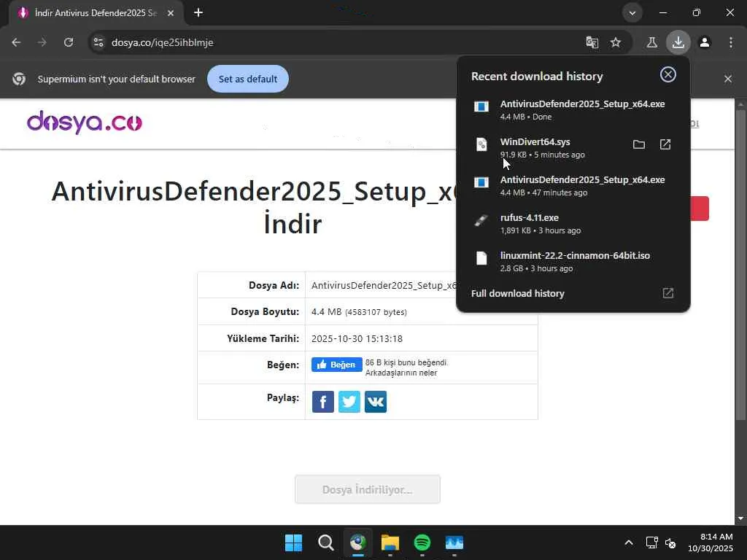Expand the tab search dropdown
Screen dimensions: 747x560
(632, 13)
